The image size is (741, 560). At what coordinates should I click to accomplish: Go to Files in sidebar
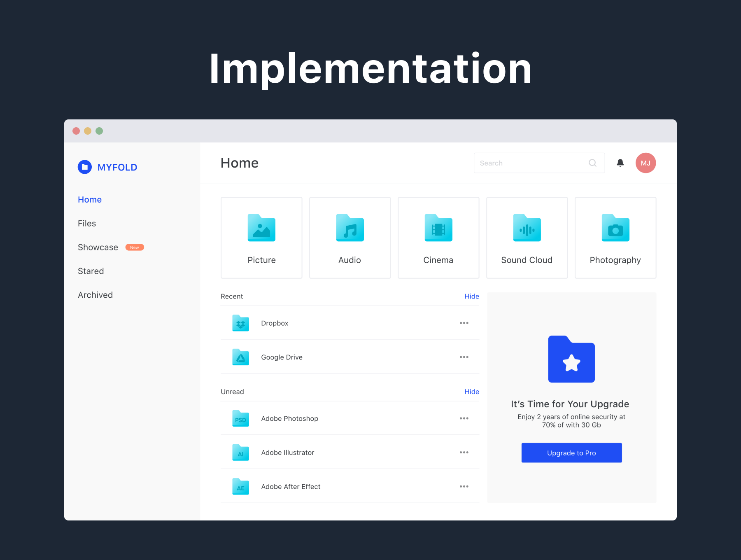[x=87, y=224]
